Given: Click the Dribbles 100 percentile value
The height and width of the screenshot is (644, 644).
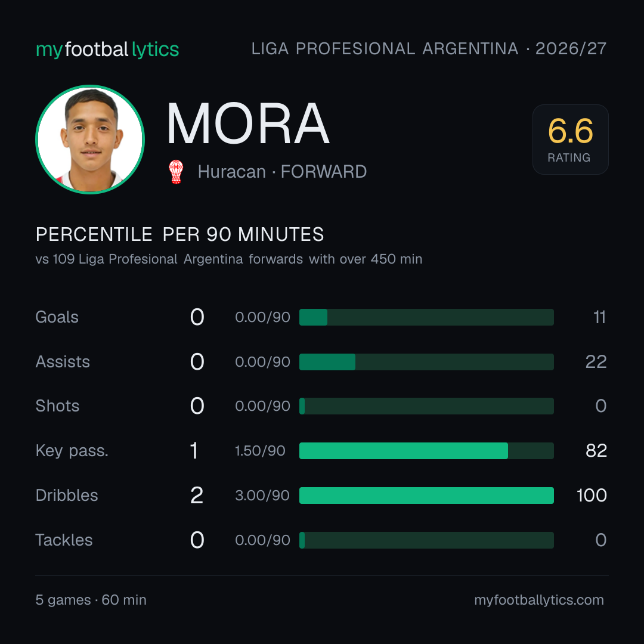Looking at the screenshot, I should [592, 496].
